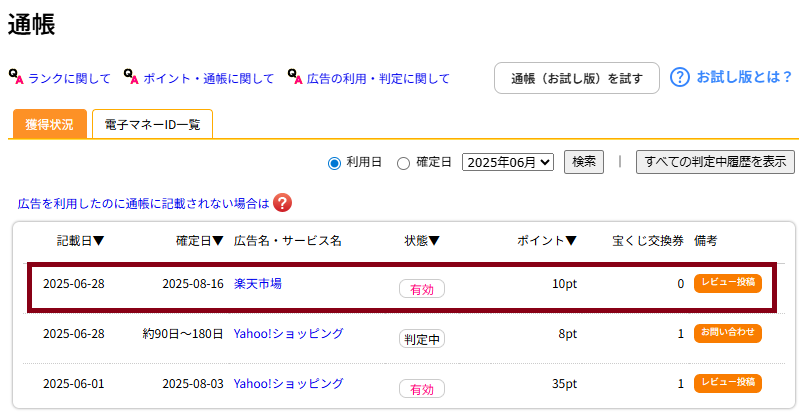
Task: Sort by the 状態▼ column header
Action: point(422,241)
